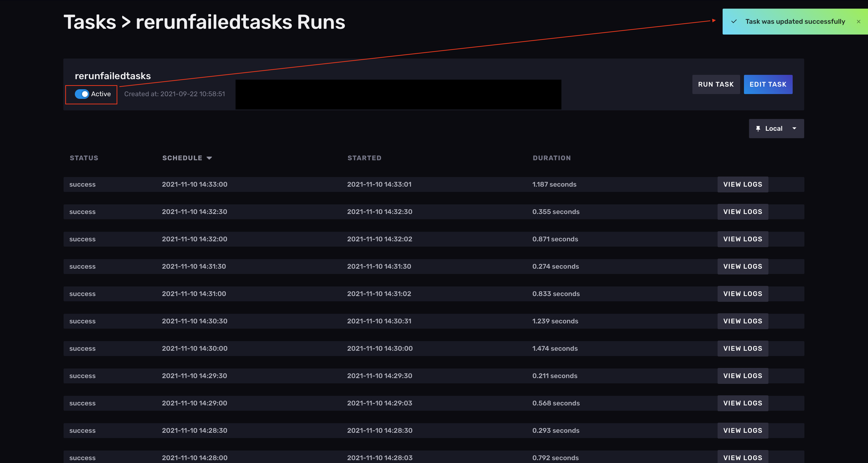This screenshot has height=463, width=868.
Task: View logs for the 14:28:00 run
Action: coord(743,457)
